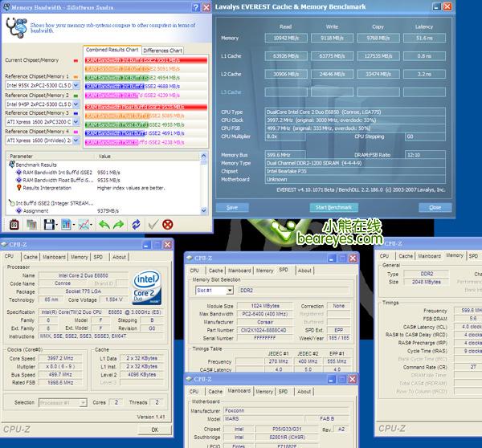Click the red swatch beside Current Chipset/Memory
Screen dimensions: 482x448
tap(76, 60)
